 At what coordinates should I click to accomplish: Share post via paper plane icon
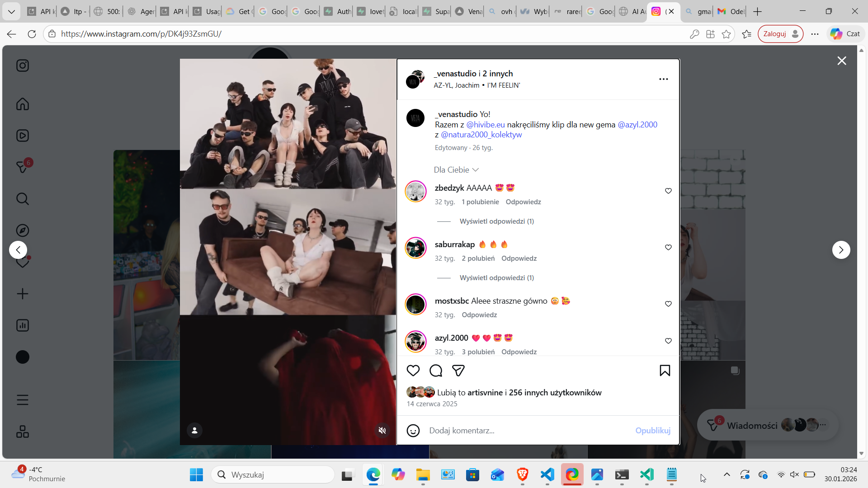pos(458,371)
